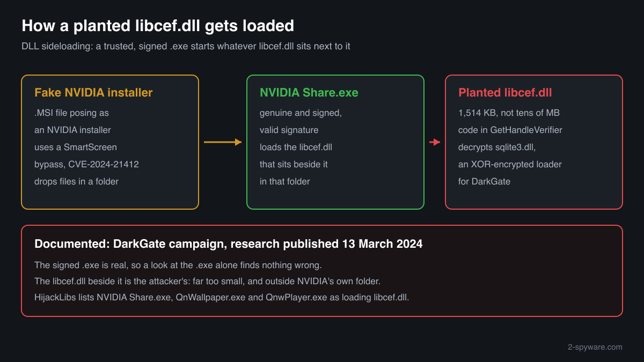
Task: Click the line 'in that folder'
Action: click(x=284, y=181)
